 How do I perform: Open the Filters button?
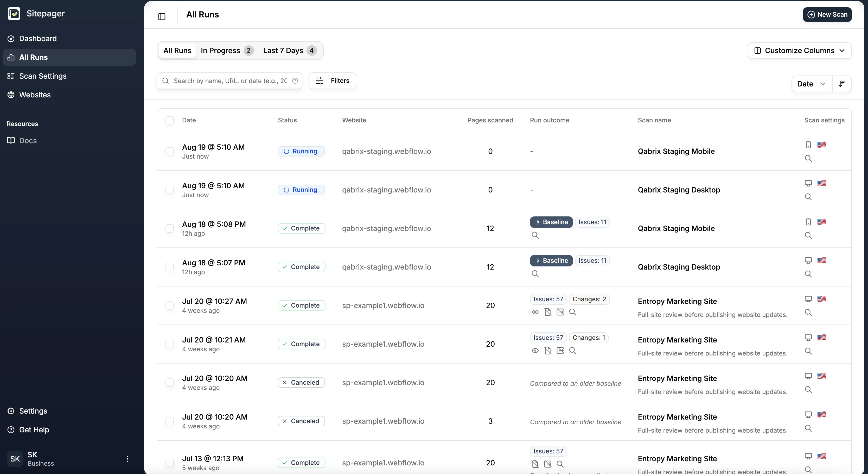pos(332,81)
